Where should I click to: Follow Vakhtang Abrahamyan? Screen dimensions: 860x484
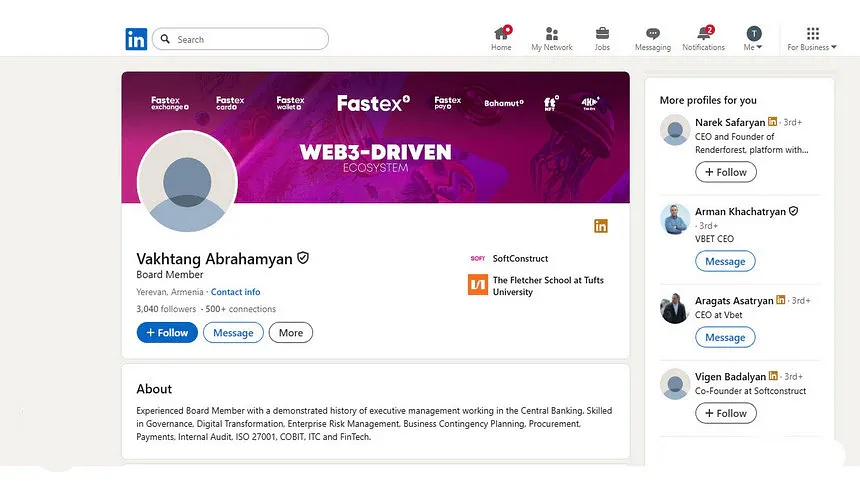tap(167, 333)
